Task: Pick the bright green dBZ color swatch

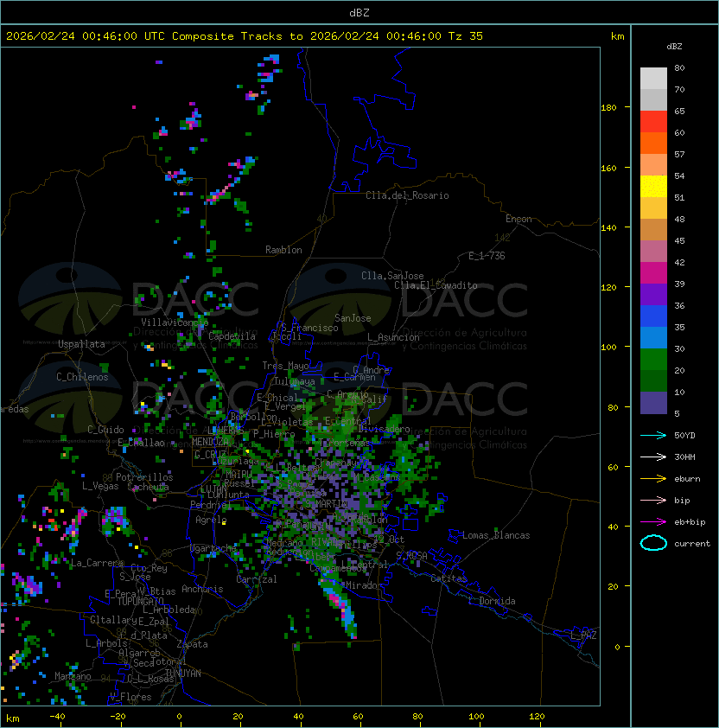Action: (x=653, y=360)
